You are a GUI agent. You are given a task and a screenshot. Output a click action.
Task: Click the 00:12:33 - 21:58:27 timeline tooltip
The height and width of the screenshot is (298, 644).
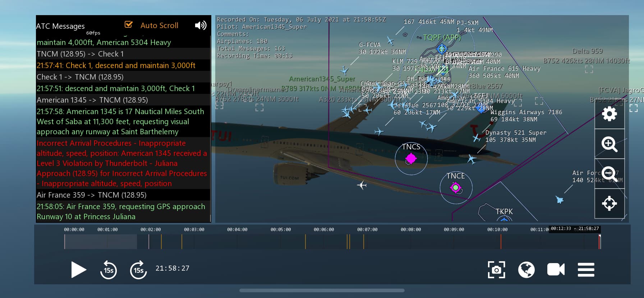coord(575,229)
